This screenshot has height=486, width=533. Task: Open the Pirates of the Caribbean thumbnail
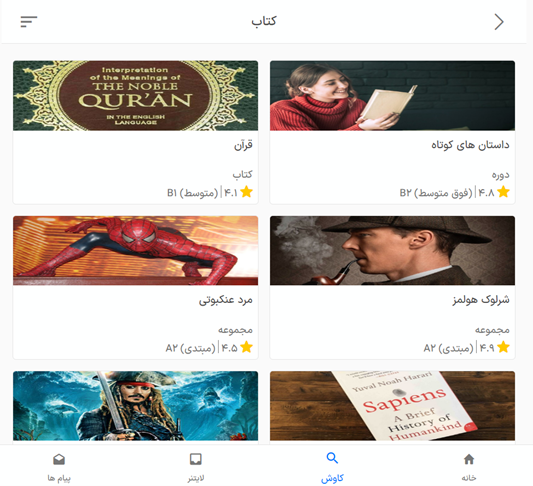[x=136, y=406]
